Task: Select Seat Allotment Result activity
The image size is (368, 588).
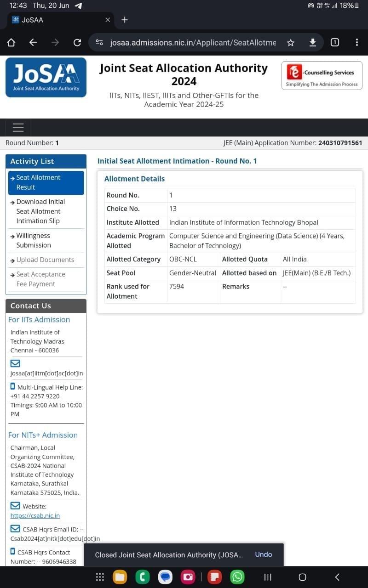Action: point(46,182)
